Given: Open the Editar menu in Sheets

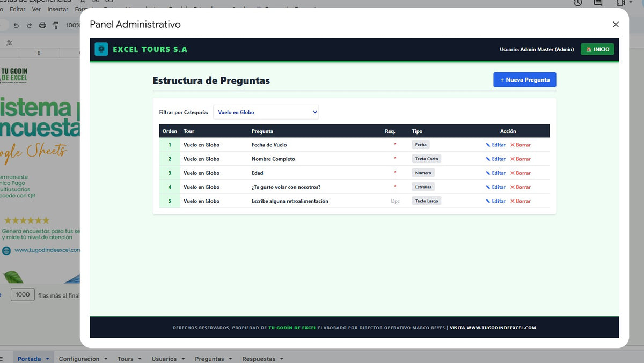Looking at the screenshot, I should coord(18,9).
